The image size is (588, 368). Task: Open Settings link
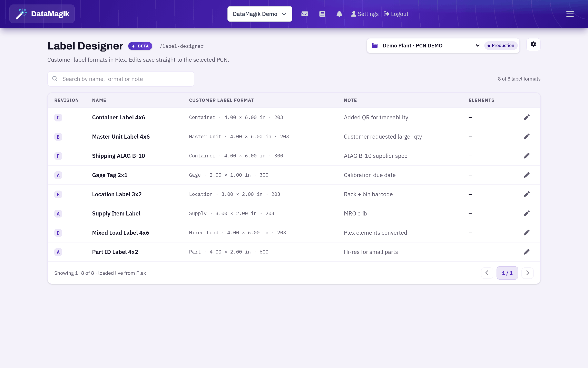(x=365, y=14)
